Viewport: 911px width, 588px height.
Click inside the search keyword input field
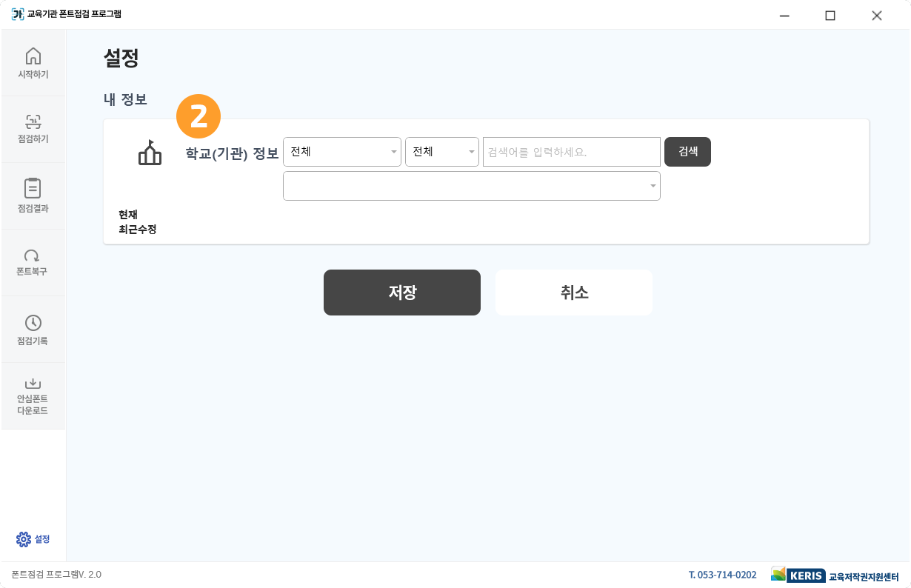tap(571, 151)
